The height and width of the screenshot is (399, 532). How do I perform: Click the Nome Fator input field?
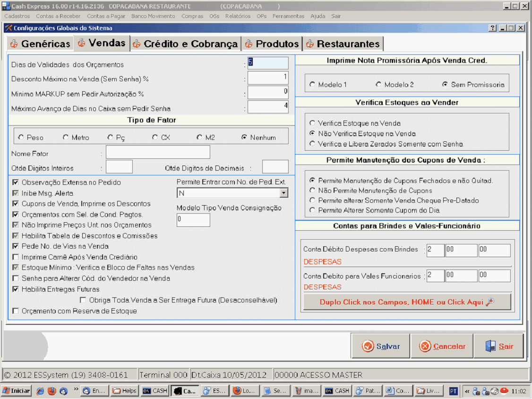[x=158, y=152]
